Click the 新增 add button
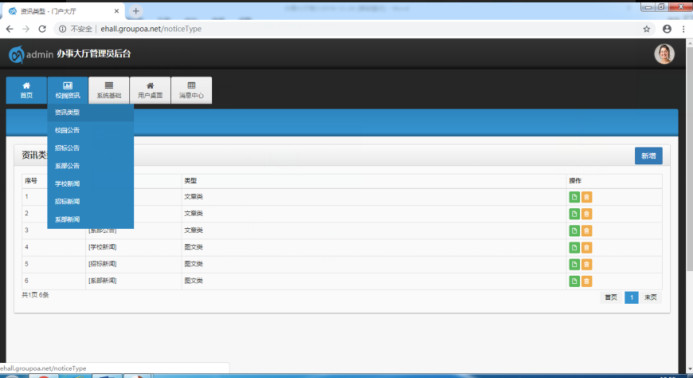Viewport: 693px width, 378px height. (x=648, y=156)
